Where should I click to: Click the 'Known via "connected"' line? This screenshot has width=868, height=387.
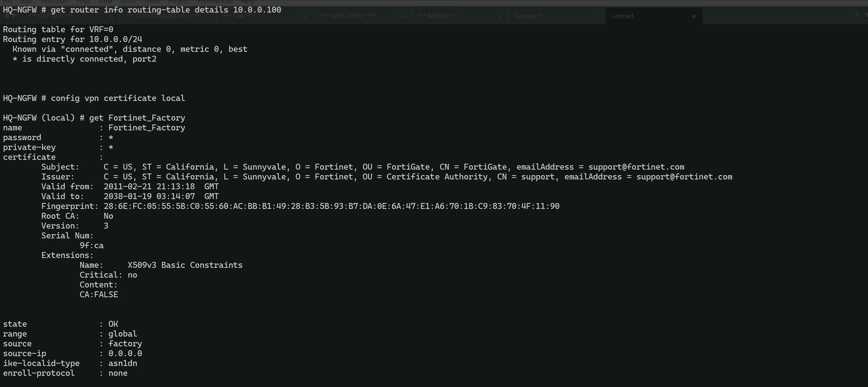click(130, 49)
